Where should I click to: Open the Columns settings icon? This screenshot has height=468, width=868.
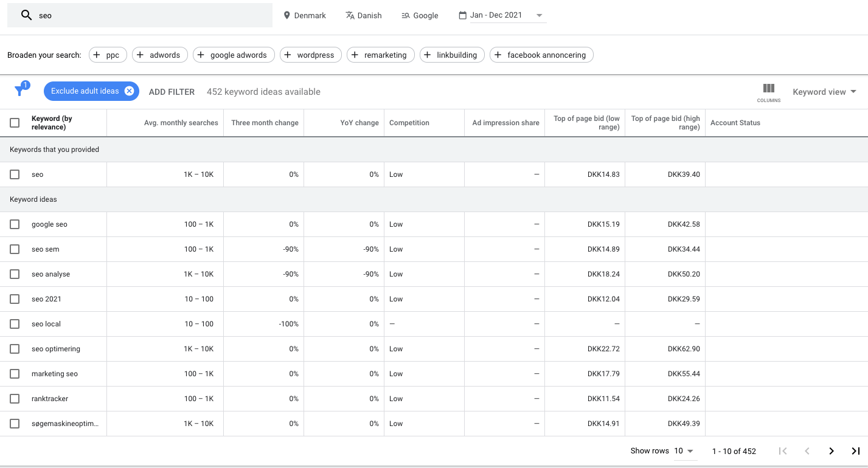pyautogui.click(x=768, y=92)
